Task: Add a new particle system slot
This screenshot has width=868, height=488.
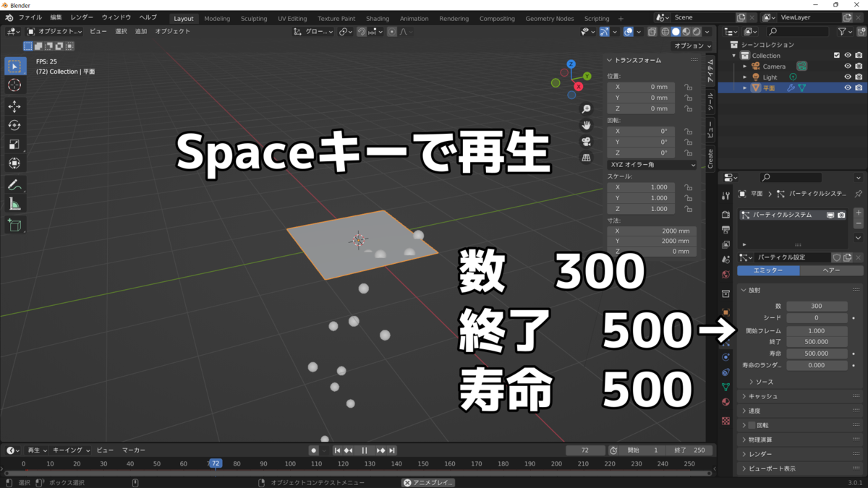Action: (x=858, y=213)
